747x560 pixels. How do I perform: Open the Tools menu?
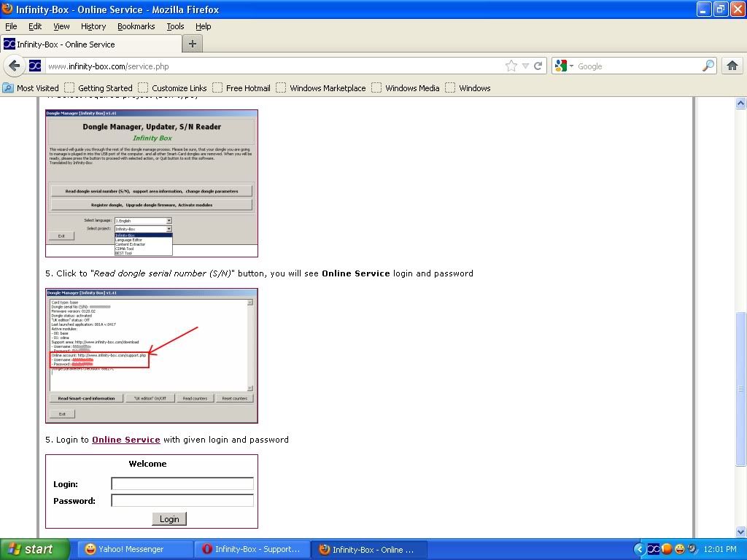coord(175,26)
